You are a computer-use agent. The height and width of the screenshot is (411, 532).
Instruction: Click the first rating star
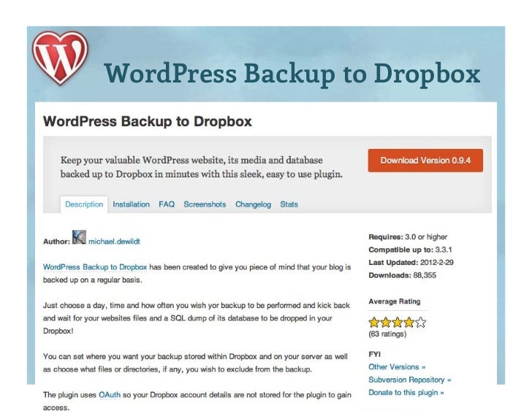click(x=374, y=322)
